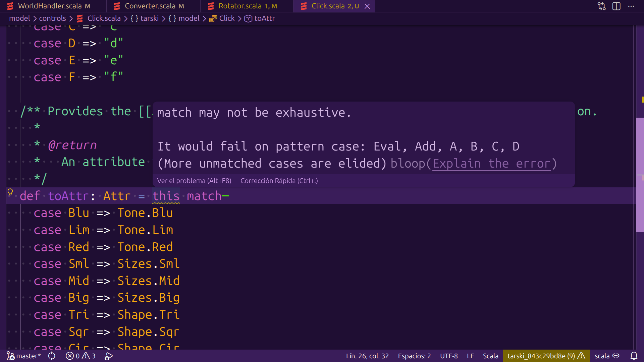
Task: Click 'Explain the error' link
Action: click(x=491, y=164)
